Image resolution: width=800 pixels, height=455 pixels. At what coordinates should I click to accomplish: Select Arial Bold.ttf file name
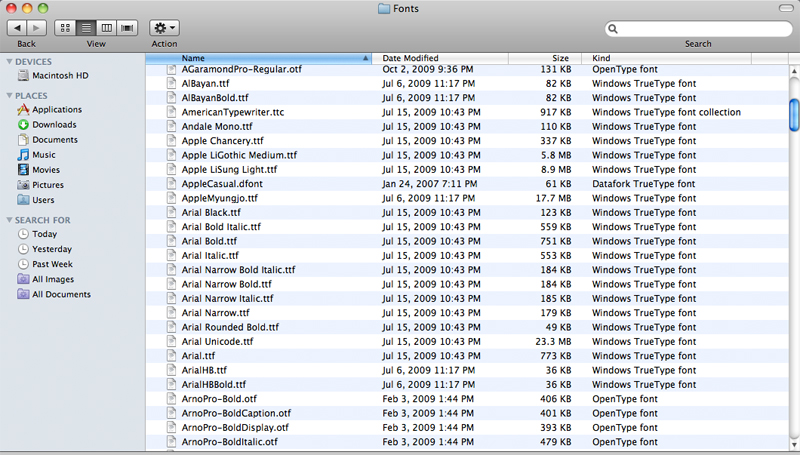point(209,241)
